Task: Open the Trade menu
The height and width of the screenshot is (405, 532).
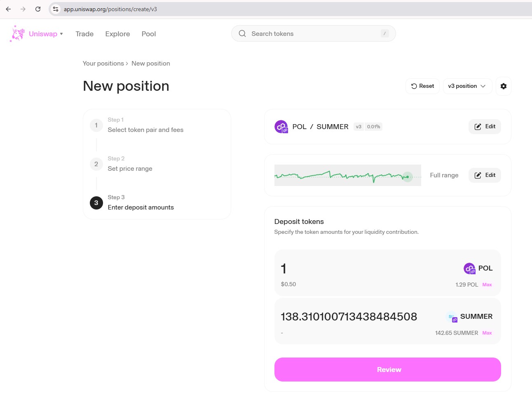Action: (84, 34)
